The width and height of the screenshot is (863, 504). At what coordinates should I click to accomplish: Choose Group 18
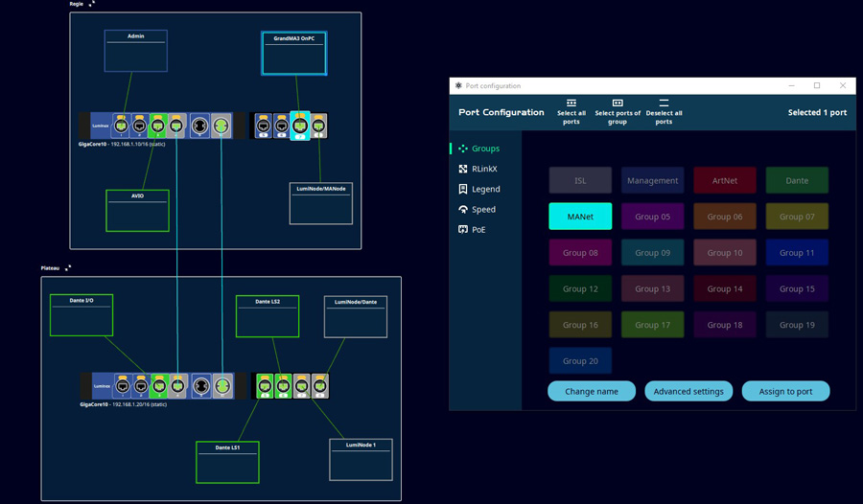point(725,325)
